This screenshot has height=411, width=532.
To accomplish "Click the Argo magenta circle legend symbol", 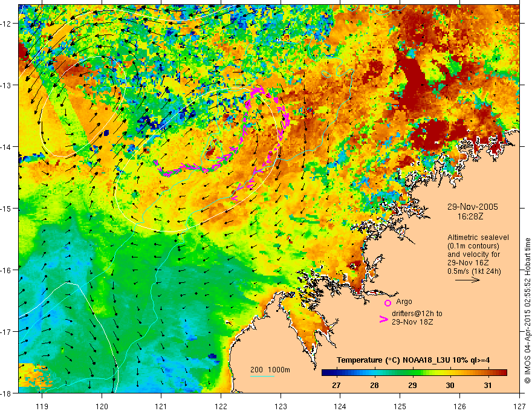I will pyautogui.click(x=388, y=303).
